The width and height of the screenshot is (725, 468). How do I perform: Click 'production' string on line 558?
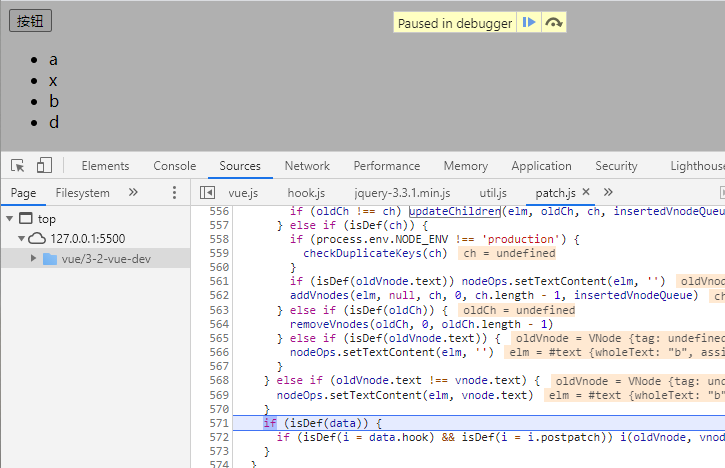pyautogui.click(x=521, y=239)
